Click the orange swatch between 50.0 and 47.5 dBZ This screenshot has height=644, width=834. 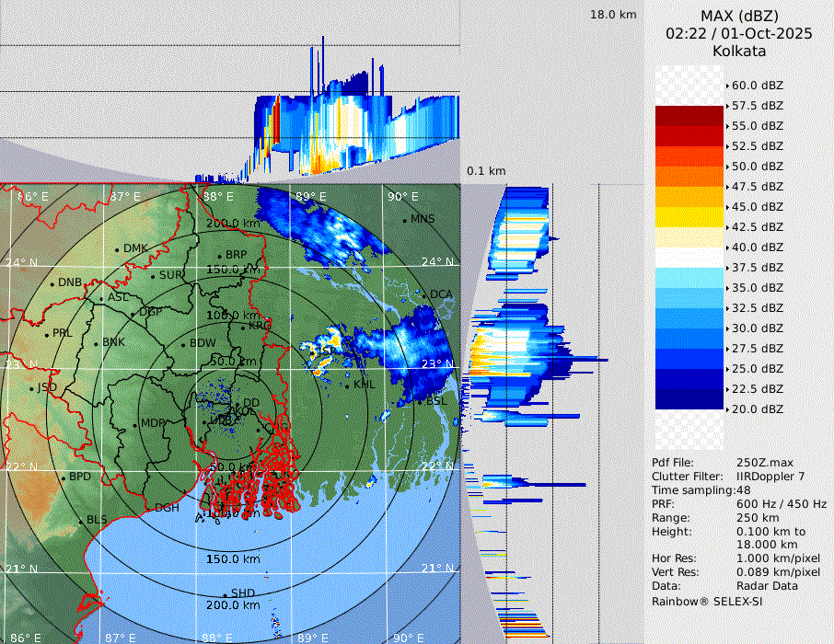[x=689, y=177]
